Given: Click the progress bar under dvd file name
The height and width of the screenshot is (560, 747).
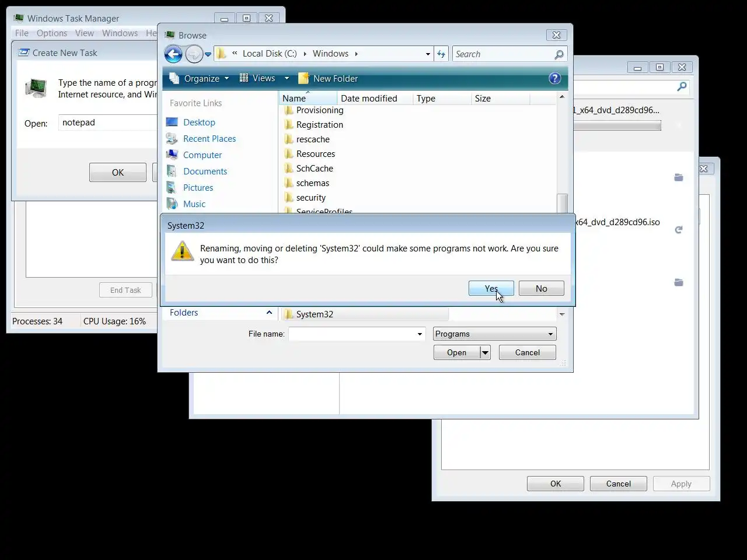Looking at the screenshot, I should 617,125.
